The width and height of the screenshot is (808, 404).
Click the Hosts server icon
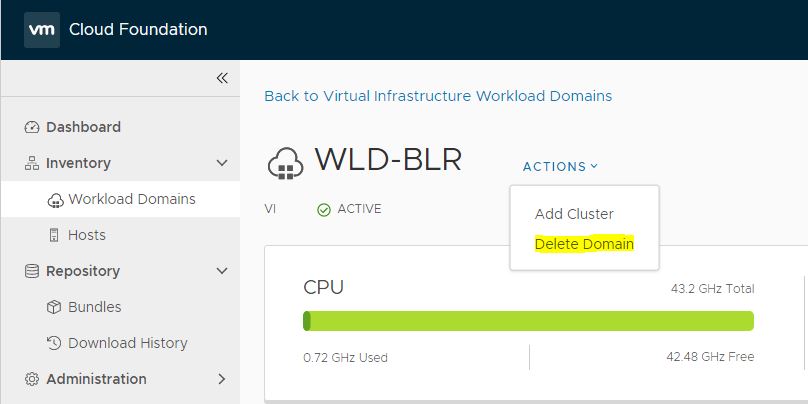[55, 235]
